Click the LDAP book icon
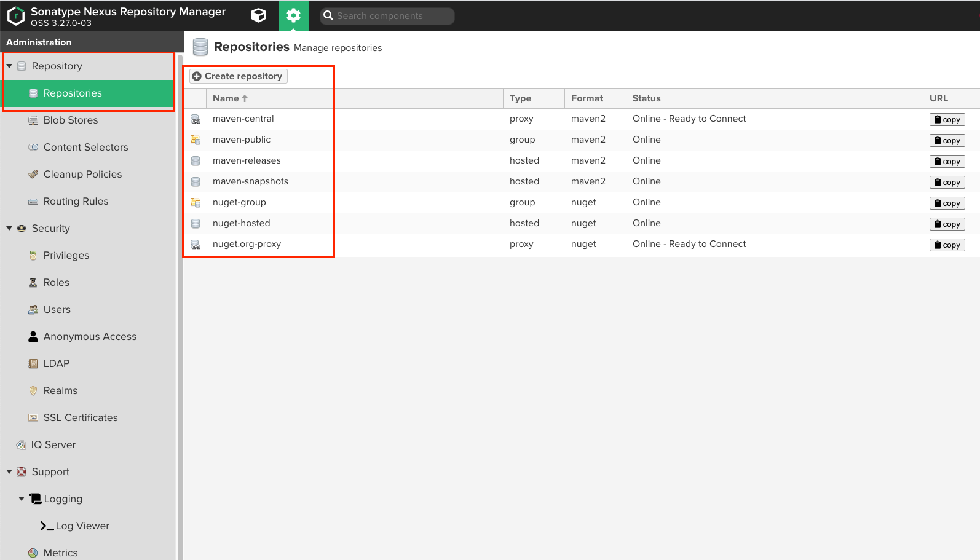The width and height of the screenshot is (980, 560). (x=33, y=364)
